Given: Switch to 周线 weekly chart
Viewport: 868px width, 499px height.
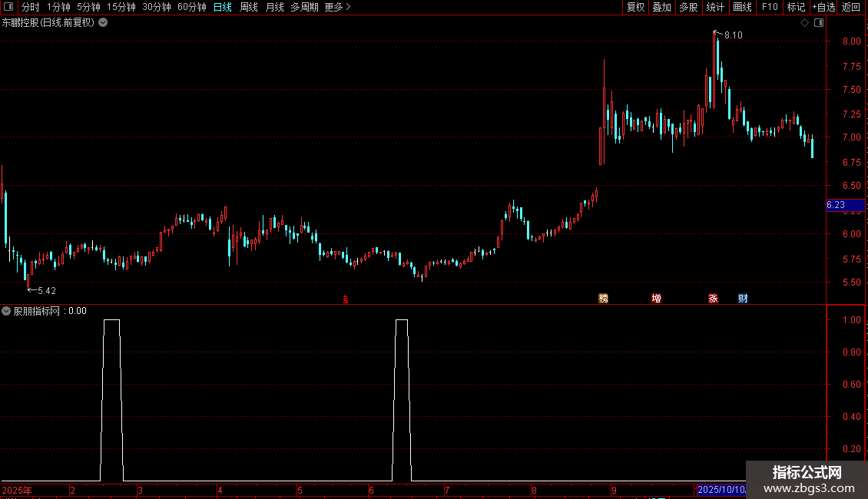Looking at the screenshot, I should (x=249, y=7).
